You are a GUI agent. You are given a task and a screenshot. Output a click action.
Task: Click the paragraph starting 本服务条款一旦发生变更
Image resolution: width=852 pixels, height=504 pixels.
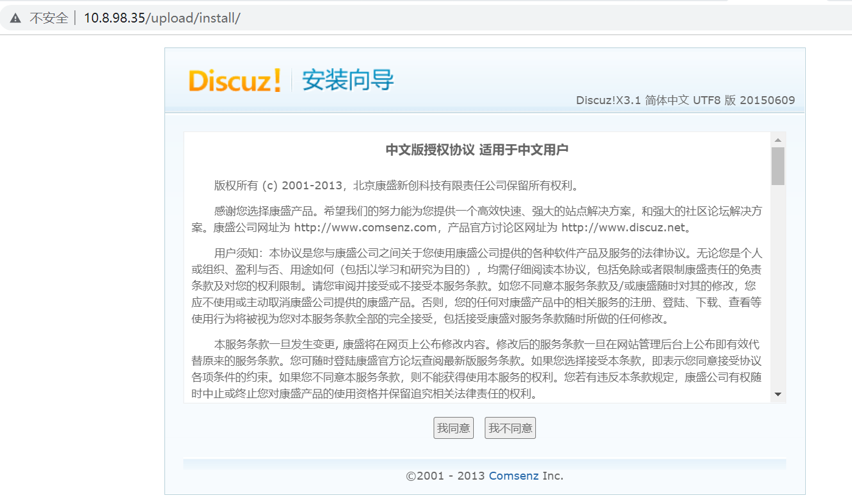[477, 369]
